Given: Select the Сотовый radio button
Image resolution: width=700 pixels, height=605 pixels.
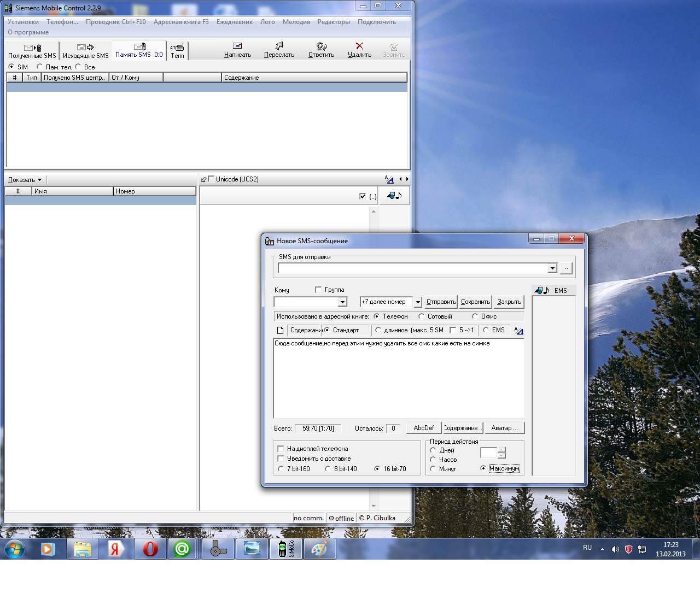Looking at the screenshot, I should [421, 316].
